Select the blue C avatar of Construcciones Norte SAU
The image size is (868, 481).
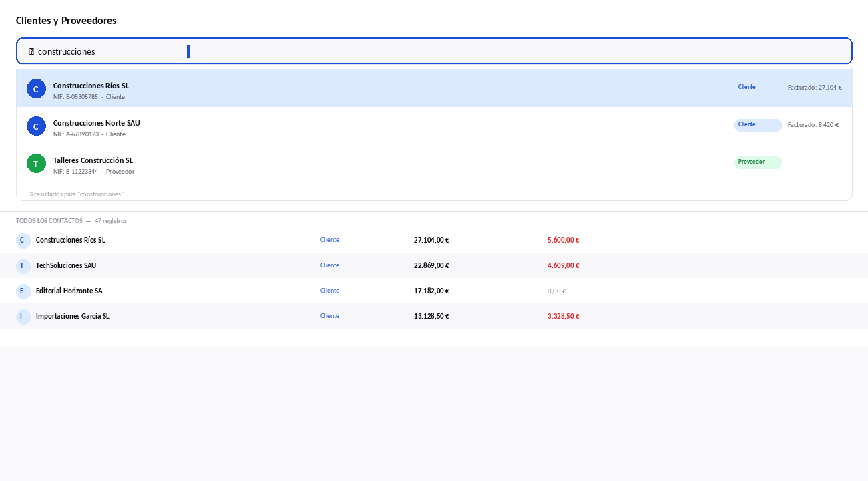pos(36,126)
